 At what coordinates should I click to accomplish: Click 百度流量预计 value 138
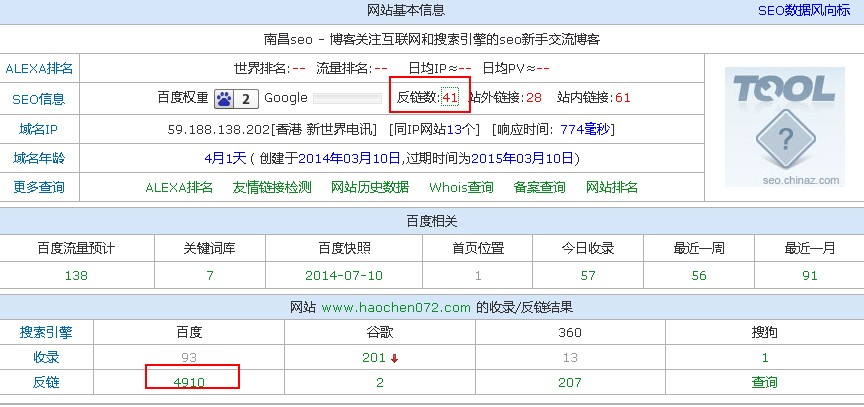76,275
